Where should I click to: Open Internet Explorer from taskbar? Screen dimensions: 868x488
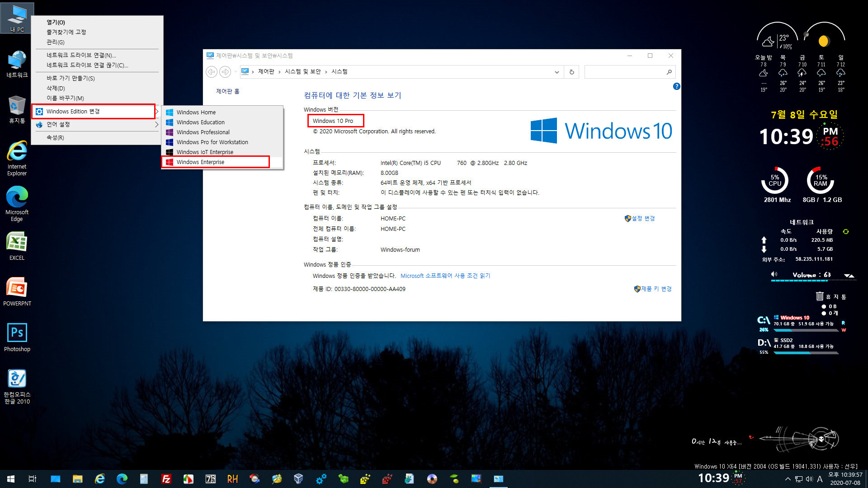100,479
